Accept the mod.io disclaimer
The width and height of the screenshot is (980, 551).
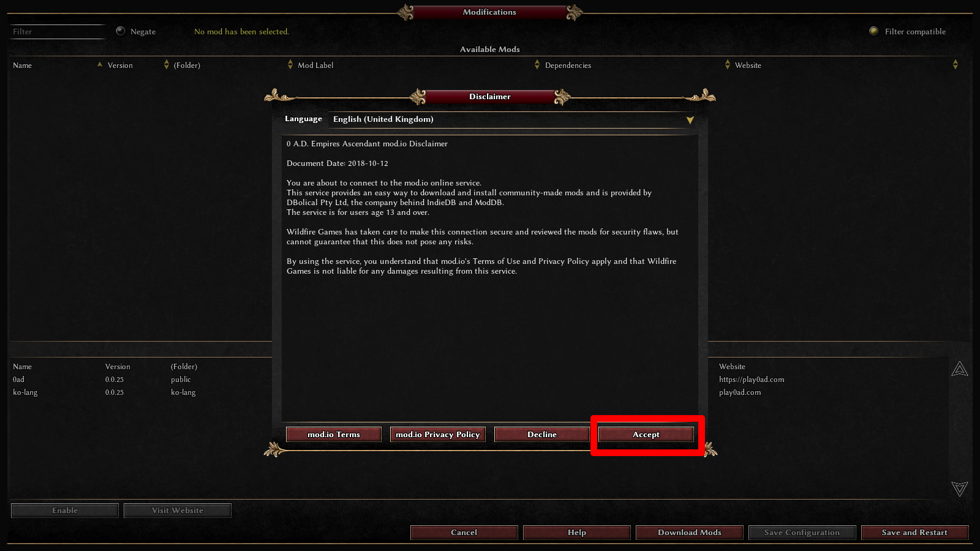point(646,434)
